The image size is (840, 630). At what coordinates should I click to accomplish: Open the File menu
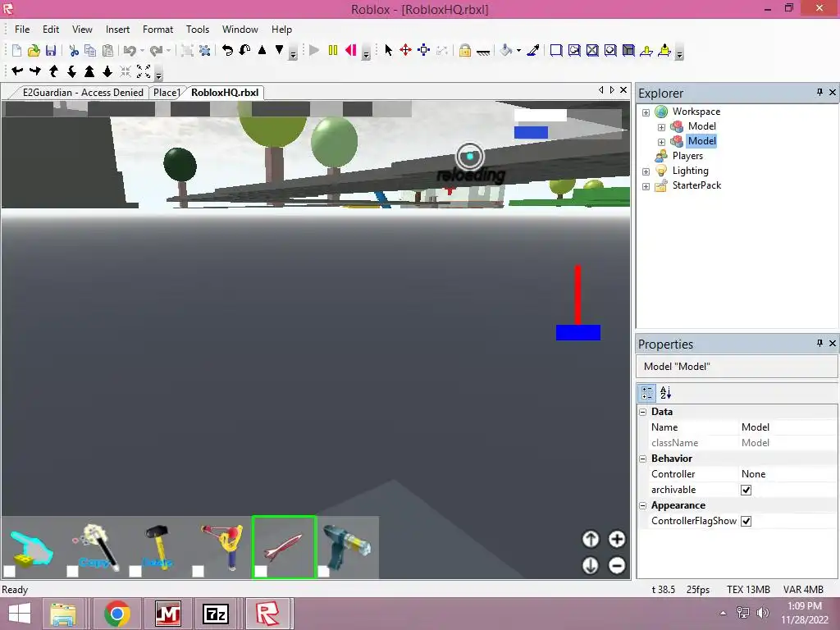[22, 30]
